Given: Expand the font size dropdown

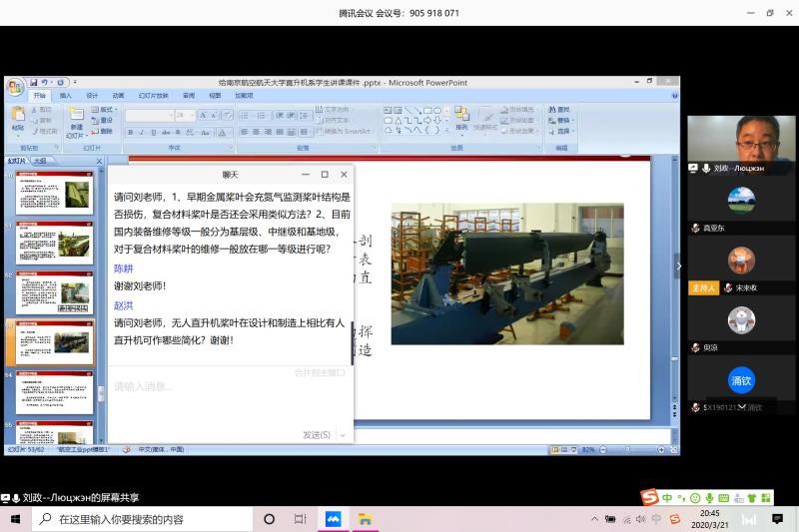Looking at the screenshot, I should tap(194, 115).
